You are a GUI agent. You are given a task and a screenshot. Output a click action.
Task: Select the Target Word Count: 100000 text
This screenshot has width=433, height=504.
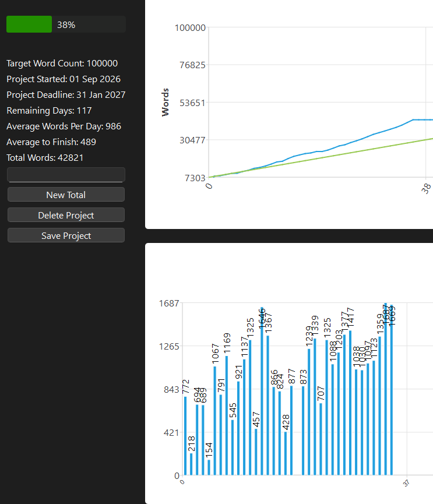click(x=62, y=64)
